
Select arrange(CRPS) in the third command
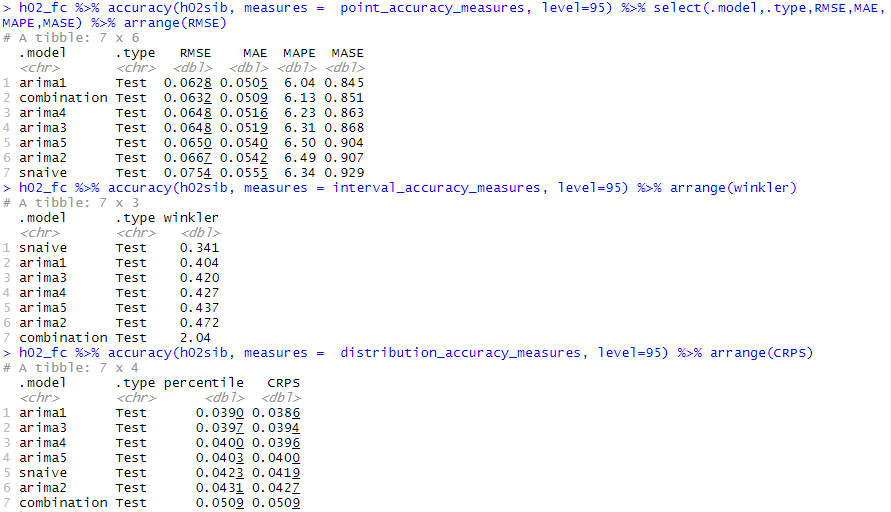coord(761,352)
